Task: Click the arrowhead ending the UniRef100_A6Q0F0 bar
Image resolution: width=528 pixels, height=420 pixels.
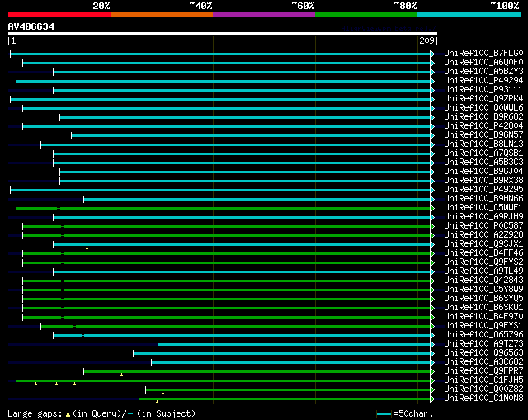Action: [x=432, y=63]
